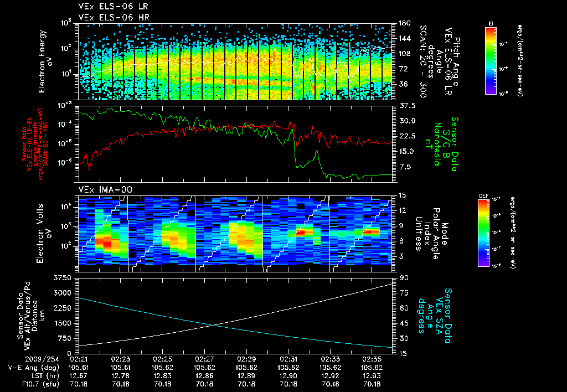Click the 45 degree SZA tick
The height and width of the screenshot is (392, 567).
tap(404, 323)
